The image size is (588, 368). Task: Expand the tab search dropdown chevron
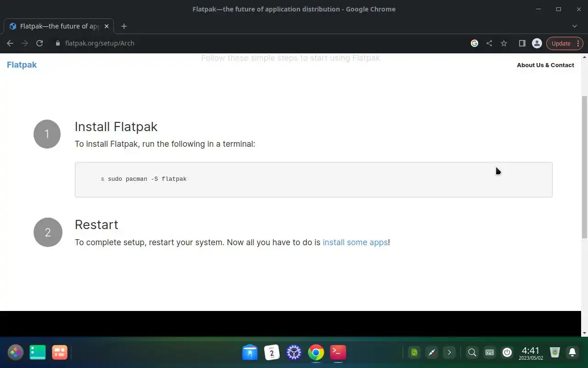[574, 26]
